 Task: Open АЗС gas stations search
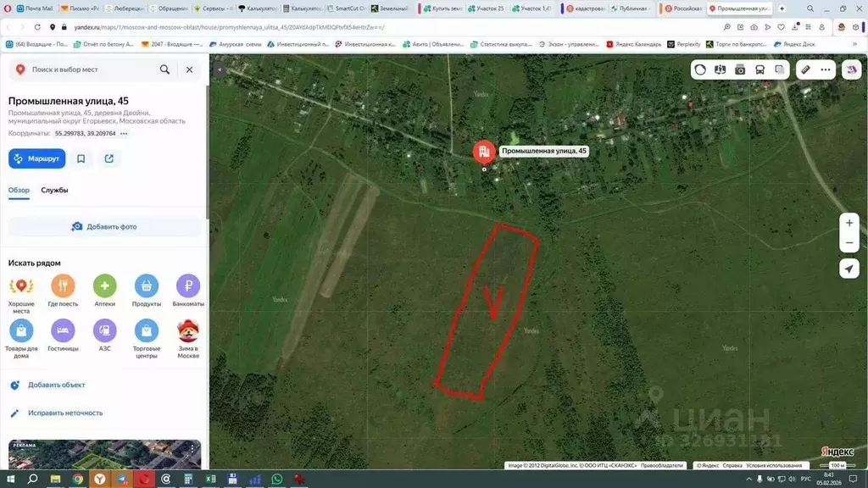105,330
